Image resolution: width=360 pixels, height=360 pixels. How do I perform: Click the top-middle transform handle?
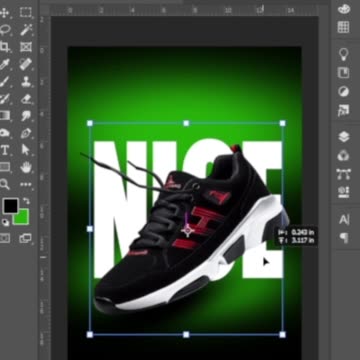[x=186, y=123]
